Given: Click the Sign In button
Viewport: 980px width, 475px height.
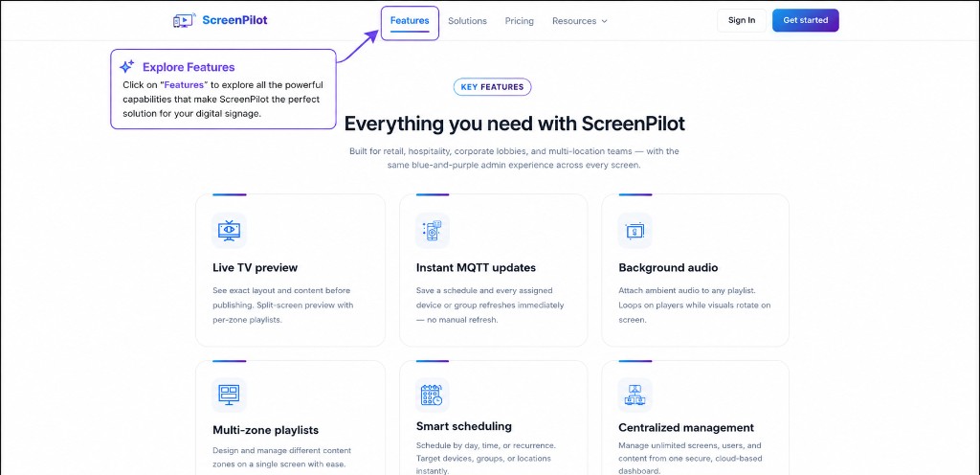Looking at the screenshot, I should [742, 21].
